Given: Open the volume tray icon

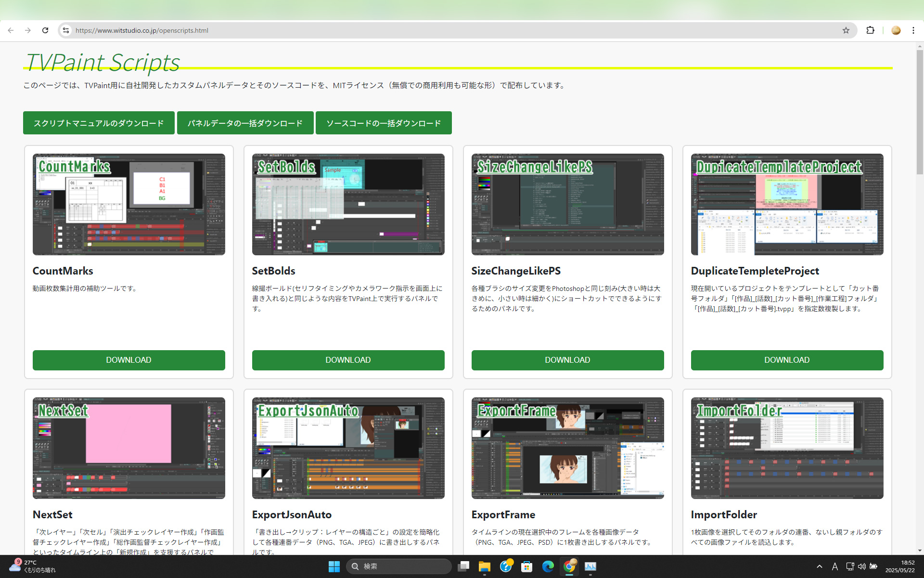Looking at the screenshot, I should 861,566.
